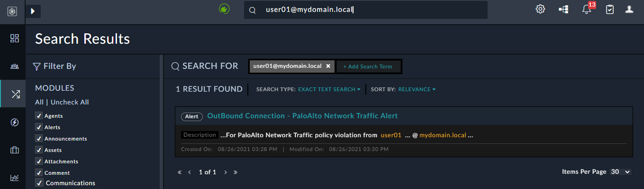Uncheck the Communications module checkbox
Image resolution: width=644 pixels, height=189 pixels.
(39, 183)
